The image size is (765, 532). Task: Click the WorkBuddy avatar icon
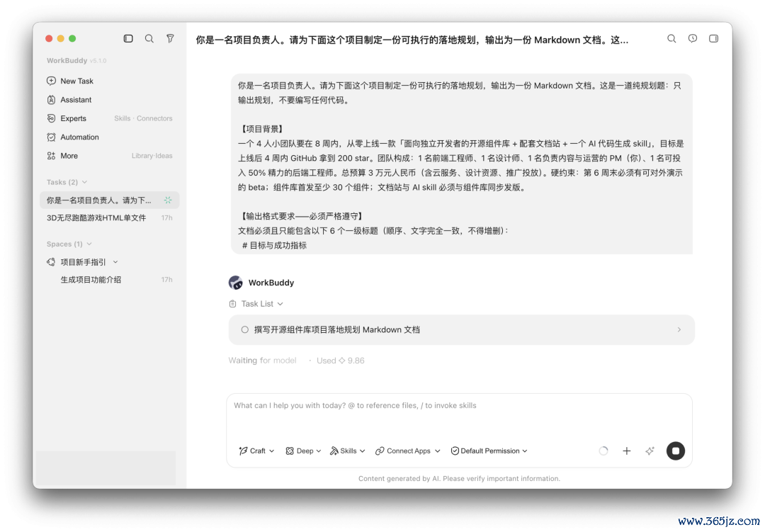236,283
